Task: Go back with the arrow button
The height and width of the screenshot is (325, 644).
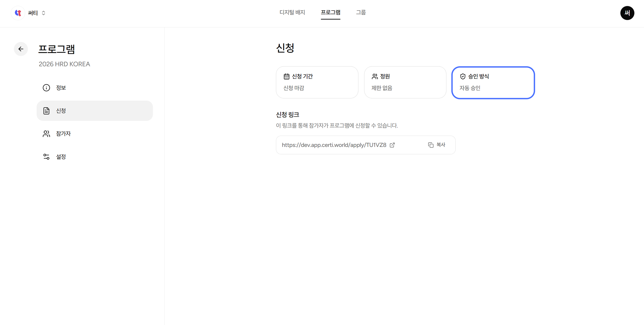Action: [x=21, y=49]
